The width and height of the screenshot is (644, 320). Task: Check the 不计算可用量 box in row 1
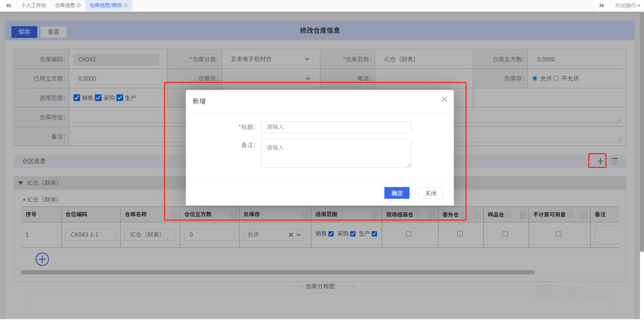pyautogui.click(x=558, y=234)
